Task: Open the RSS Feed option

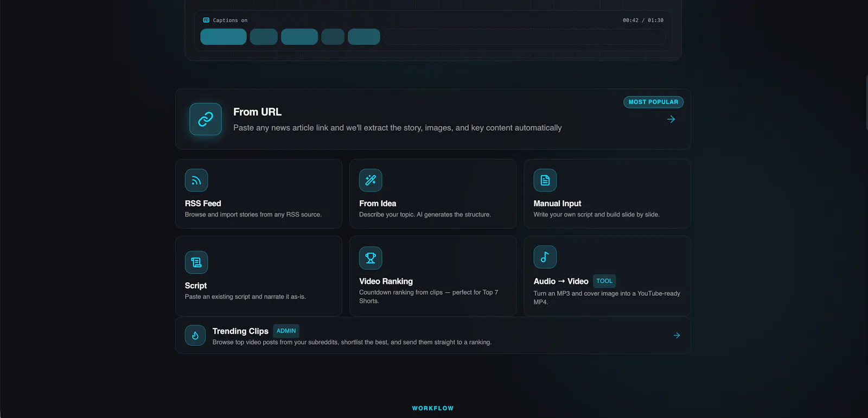Action: [x=259, y=194]
